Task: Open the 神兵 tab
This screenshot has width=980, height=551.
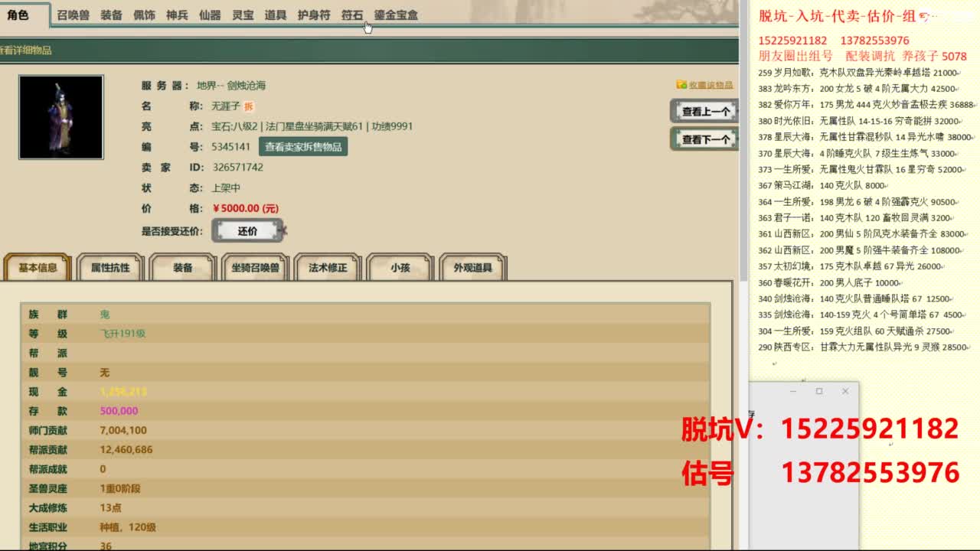Action: (x=178, y=15)
